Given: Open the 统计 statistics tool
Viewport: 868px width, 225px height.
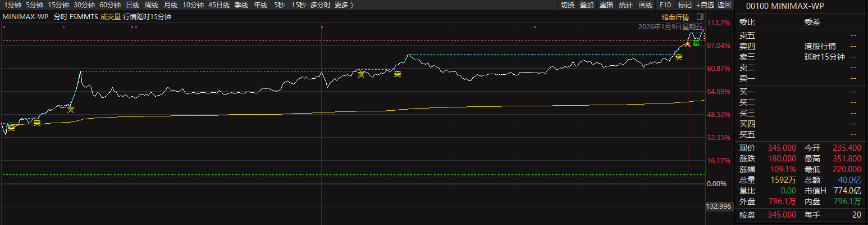Looking at the screenshot, I should click(625, 5).
